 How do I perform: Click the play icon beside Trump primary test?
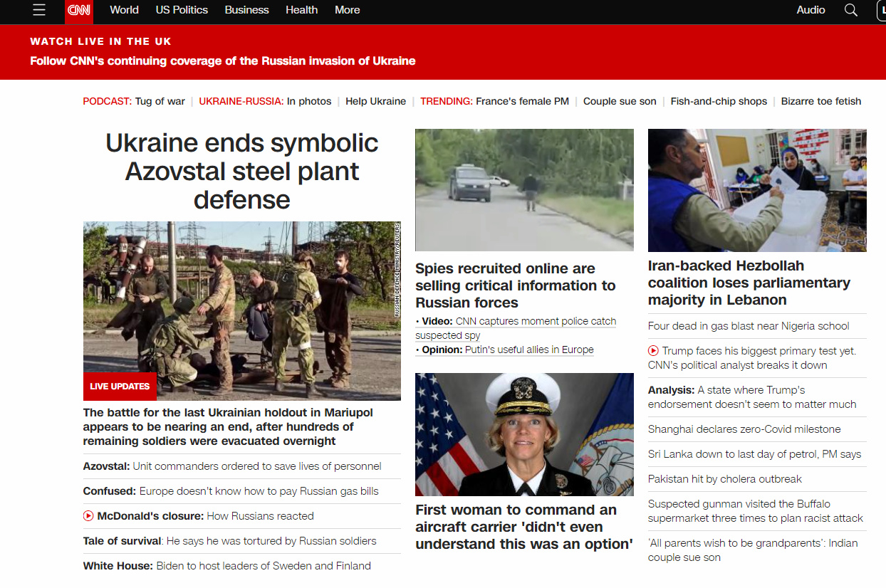(653, 351)
